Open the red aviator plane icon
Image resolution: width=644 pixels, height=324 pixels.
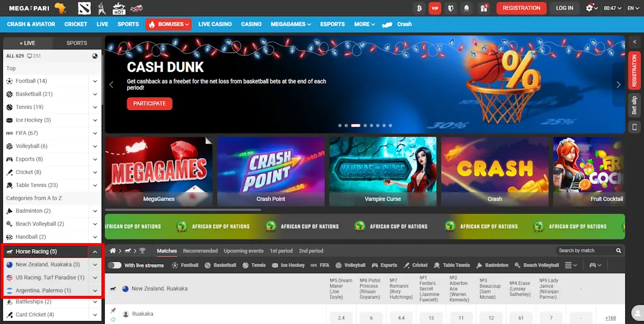136,8
